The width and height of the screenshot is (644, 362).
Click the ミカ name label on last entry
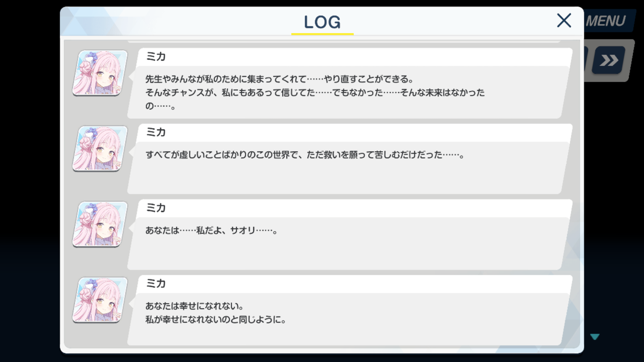click(156, 284)
